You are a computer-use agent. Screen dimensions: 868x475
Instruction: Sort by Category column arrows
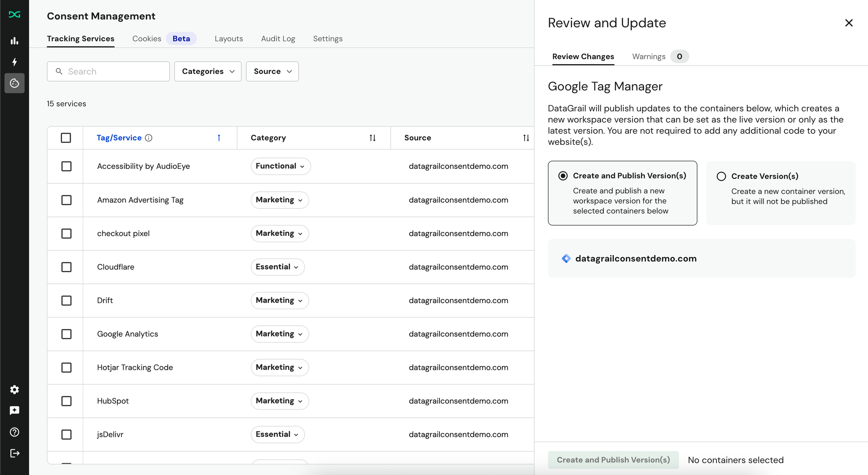tap(372, 138)
